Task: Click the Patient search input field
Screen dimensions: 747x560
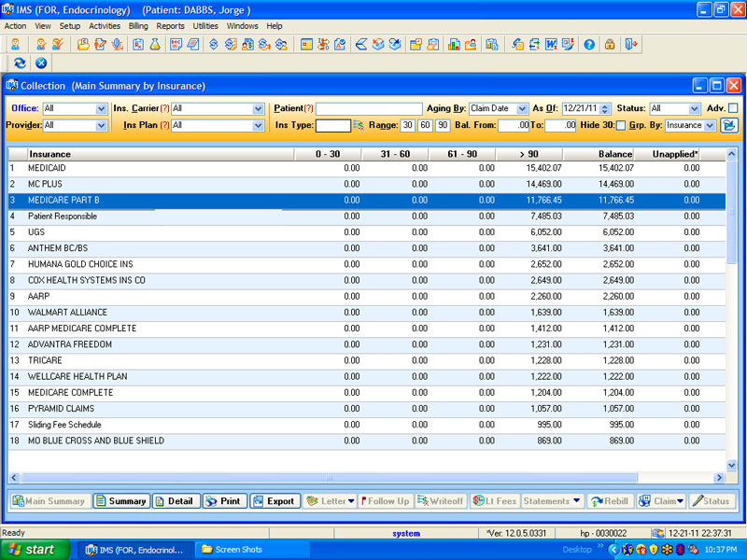Action: click(369, 108)
